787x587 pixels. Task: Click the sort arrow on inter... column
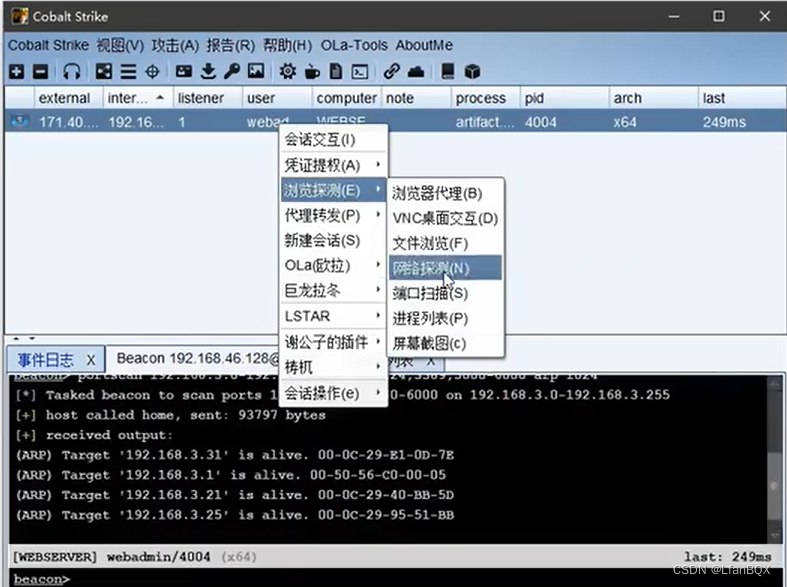[x=160, y=97]
